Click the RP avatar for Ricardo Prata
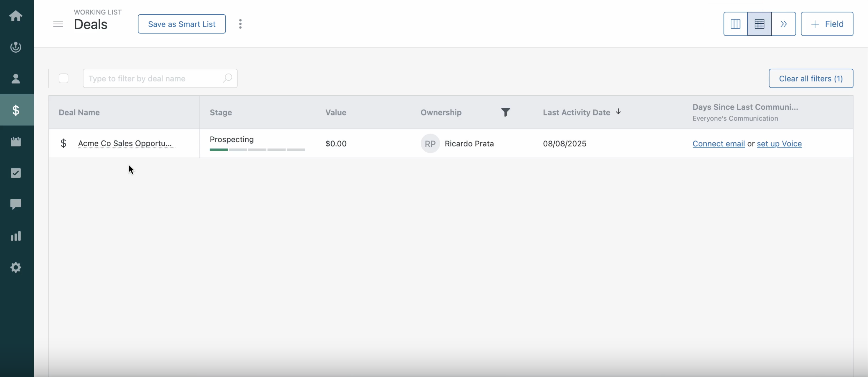 pyautogui.click(x=430, y=144)
